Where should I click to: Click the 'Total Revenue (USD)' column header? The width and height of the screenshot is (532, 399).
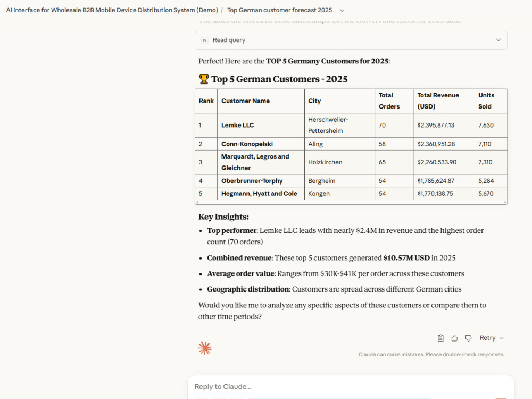444,101
